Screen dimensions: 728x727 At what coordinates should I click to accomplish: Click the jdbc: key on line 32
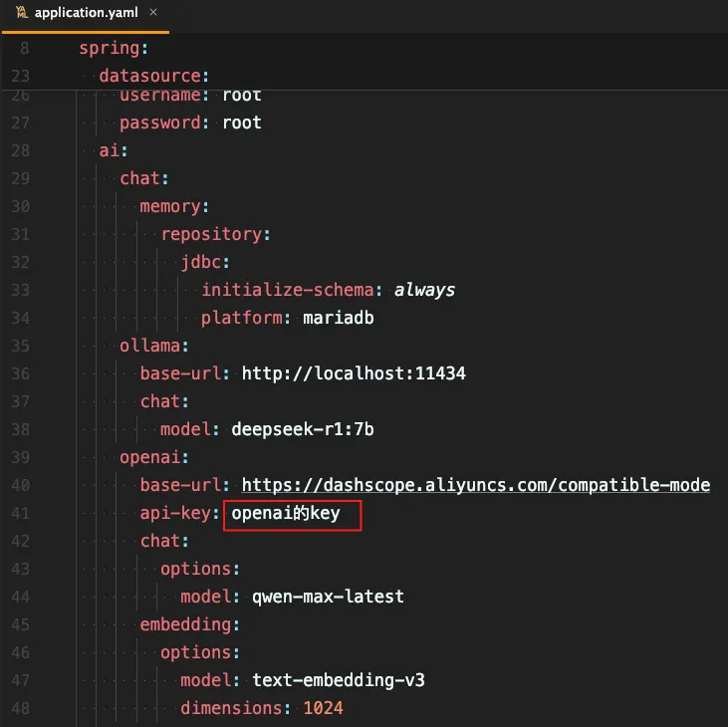pos(205,262)
